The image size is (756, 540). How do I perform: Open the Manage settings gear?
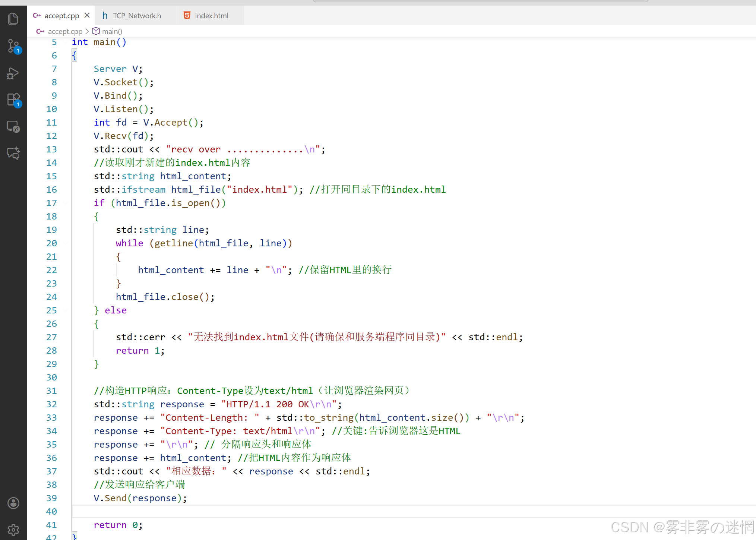(x=13, y=530)
